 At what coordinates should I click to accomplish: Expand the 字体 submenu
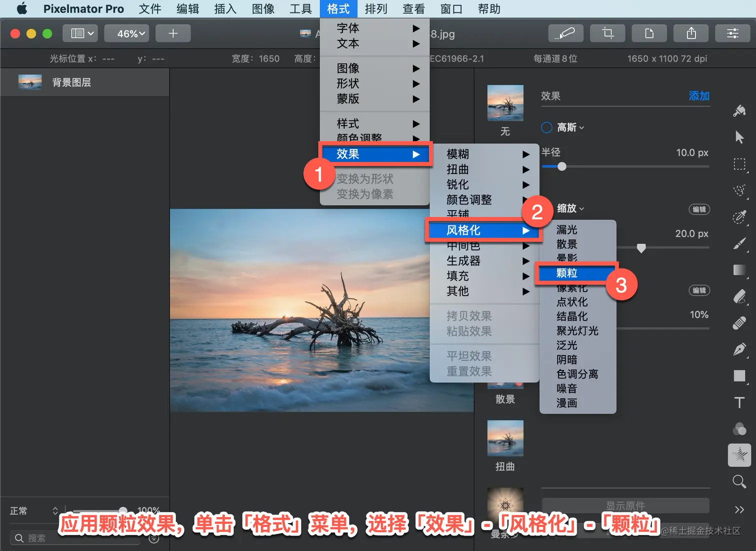click(375, 28)
